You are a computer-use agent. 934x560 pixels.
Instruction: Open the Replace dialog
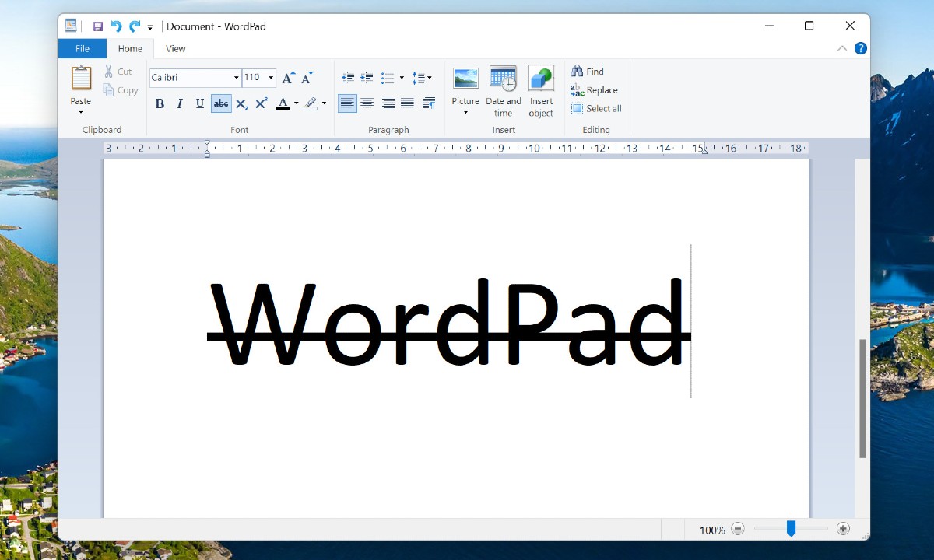tap(595, 89)
